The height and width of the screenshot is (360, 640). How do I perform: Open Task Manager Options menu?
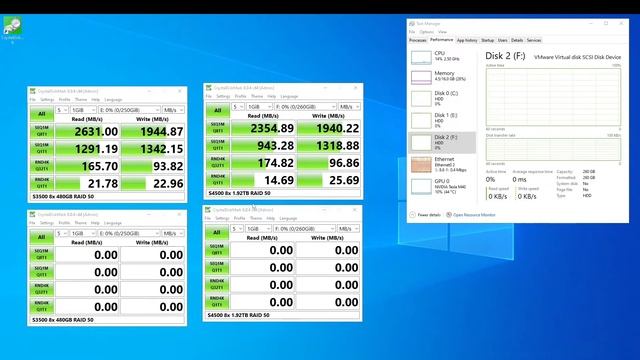pos(427,32)
